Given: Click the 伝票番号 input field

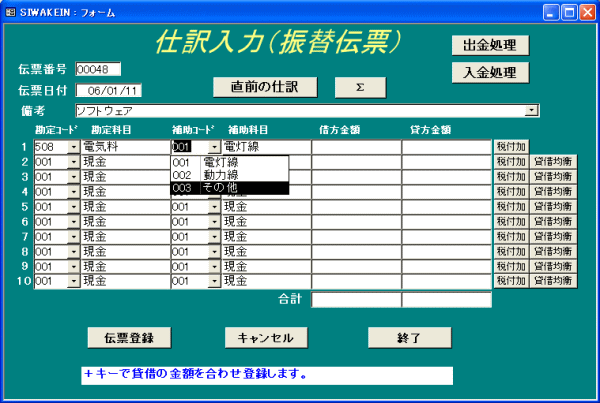Looking at the screenshot, I should 97,69.
